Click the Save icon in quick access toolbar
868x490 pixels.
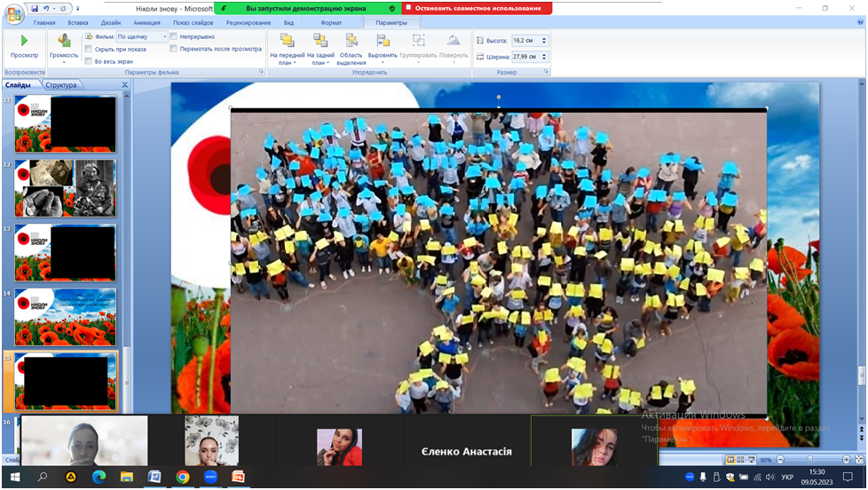coord(35,8)
